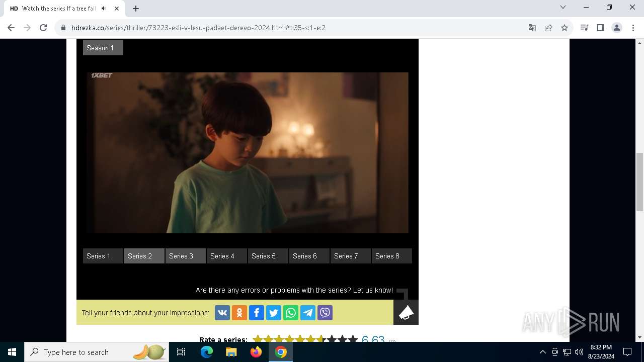Share via Viber icon
Viewport: 644px width, 362px height.
tap(325, 313)
